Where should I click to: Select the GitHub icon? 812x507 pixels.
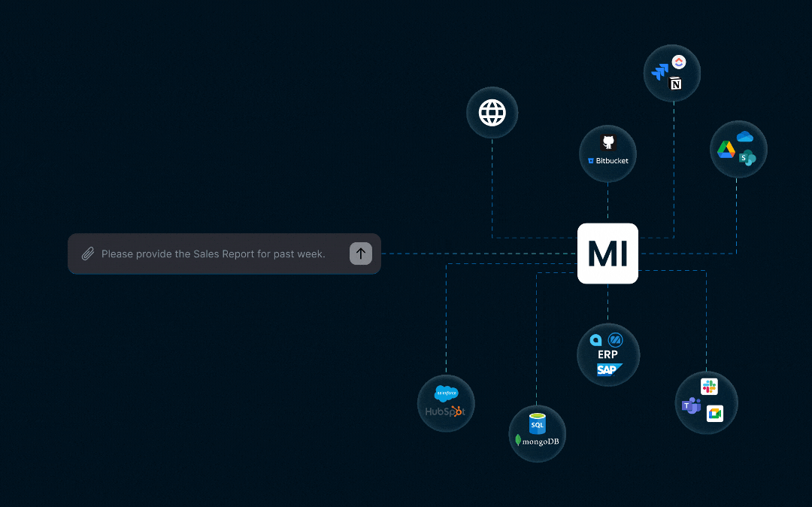point(608,142)
